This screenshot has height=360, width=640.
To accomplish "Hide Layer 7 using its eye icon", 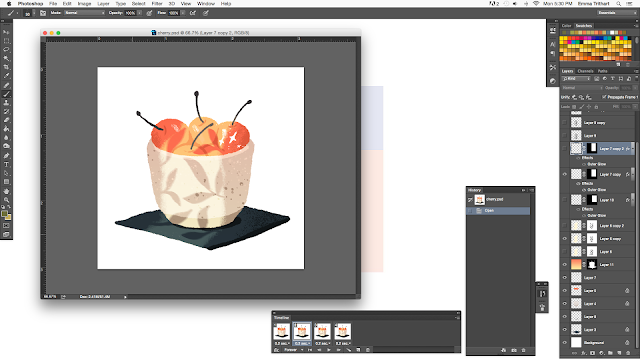I will coord(565,278).
